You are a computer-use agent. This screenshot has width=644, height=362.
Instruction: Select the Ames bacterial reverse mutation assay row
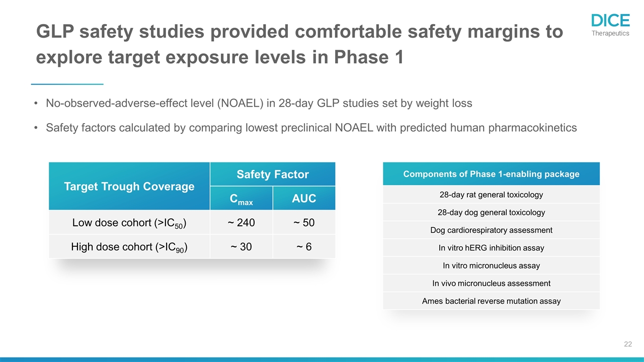[491, 301]
